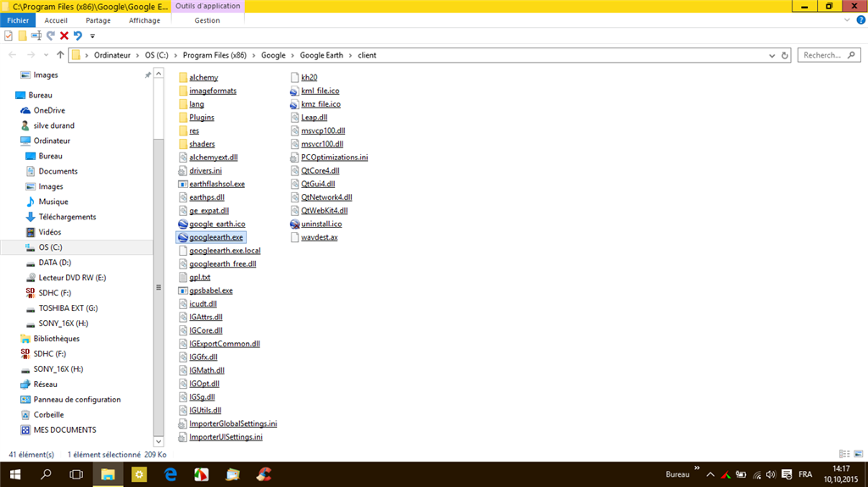Switch to the Partage ribbon tab
Screen dimensions: 868x487
tap(98, 20)
